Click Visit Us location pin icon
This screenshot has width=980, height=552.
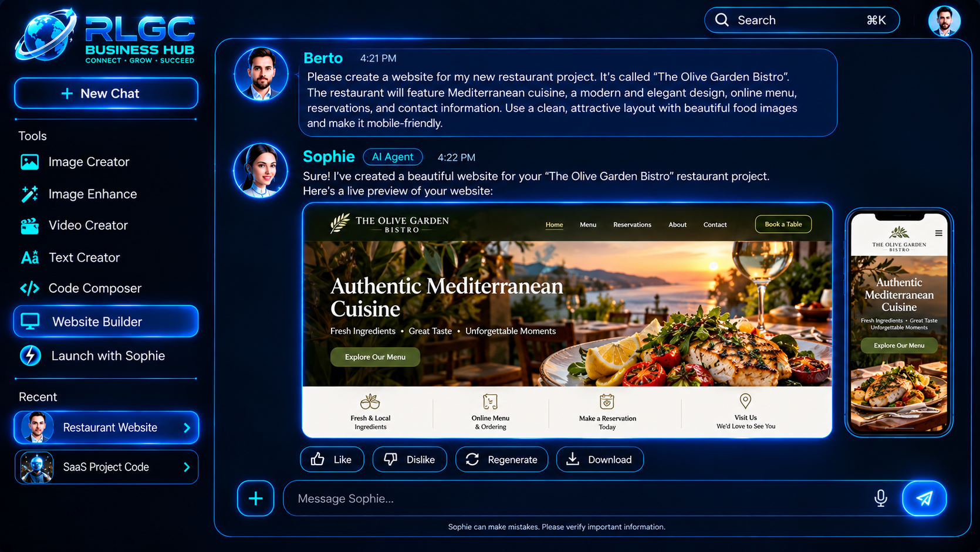745,401
